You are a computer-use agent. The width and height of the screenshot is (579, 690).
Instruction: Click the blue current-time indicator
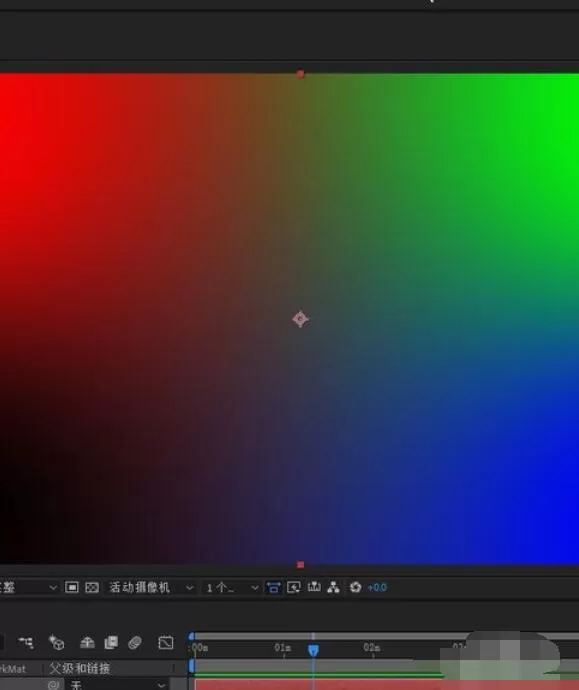[x=313, y=650]
